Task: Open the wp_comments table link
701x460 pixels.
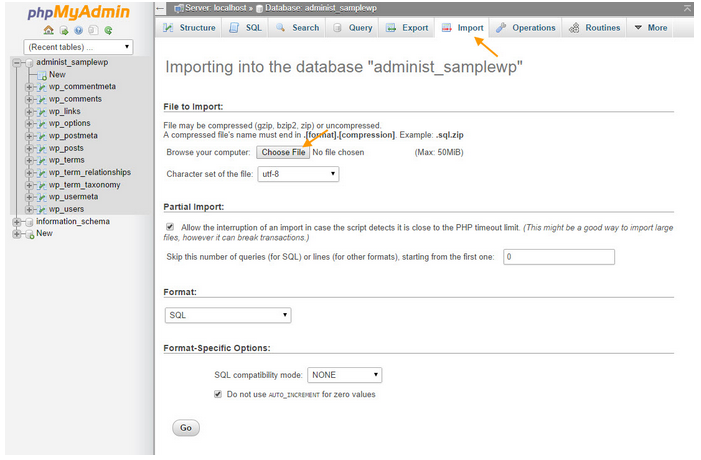Action: point(76,99)
